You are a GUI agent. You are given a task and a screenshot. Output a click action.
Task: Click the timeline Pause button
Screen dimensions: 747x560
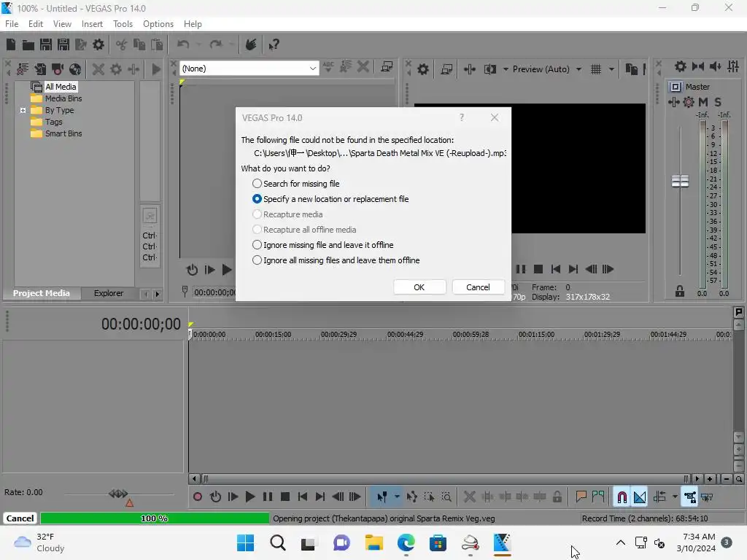point(268,497)
